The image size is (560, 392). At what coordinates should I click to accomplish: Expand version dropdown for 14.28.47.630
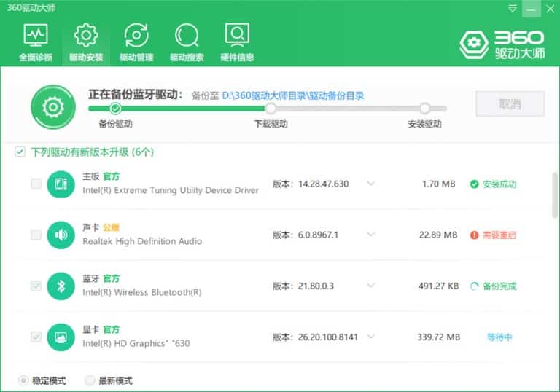371,184
